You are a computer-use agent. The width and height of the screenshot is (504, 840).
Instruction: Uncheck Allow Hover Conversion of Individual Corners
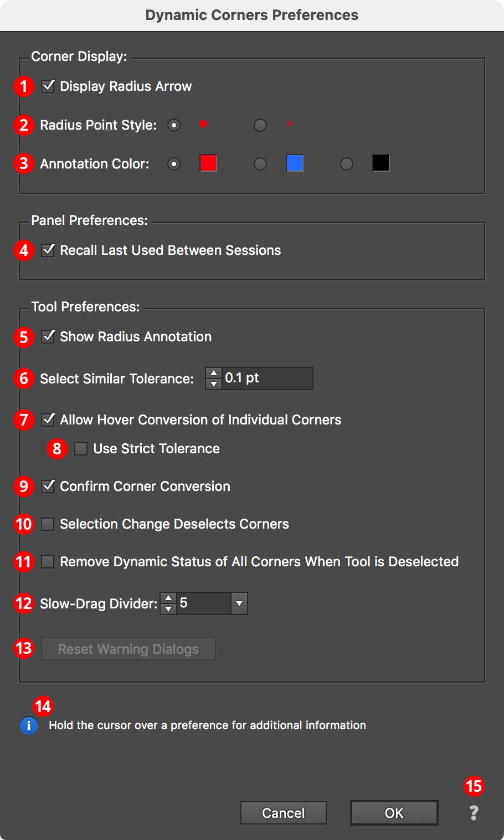48,420
